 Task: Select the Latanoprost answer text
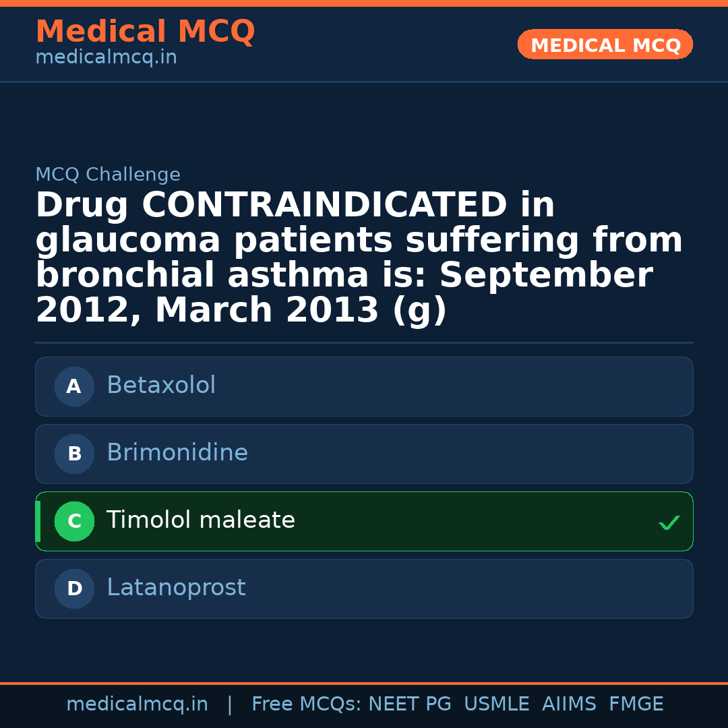176,588
